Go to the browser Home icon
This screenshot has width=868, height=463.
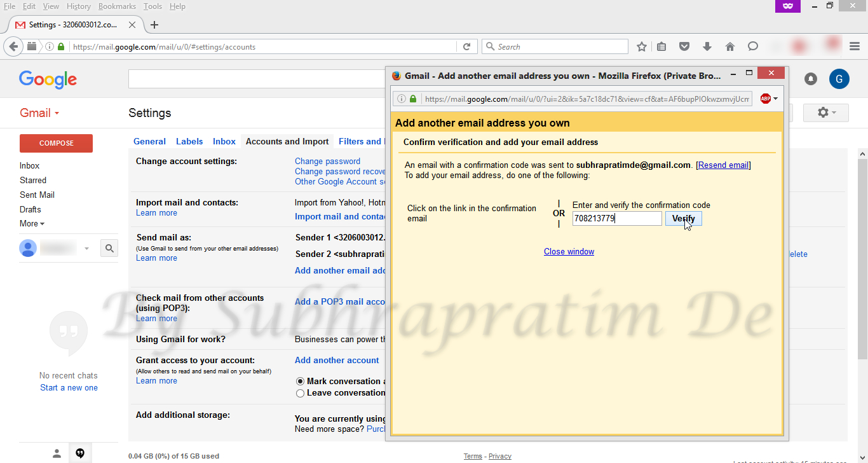[x=730, y=46]
